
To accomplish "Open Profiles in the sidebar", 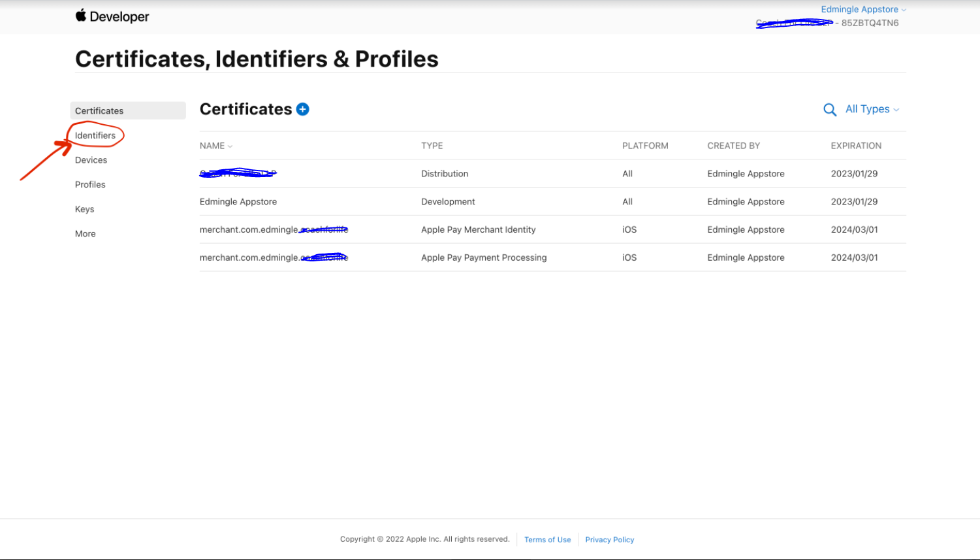I will pos(90,185).
